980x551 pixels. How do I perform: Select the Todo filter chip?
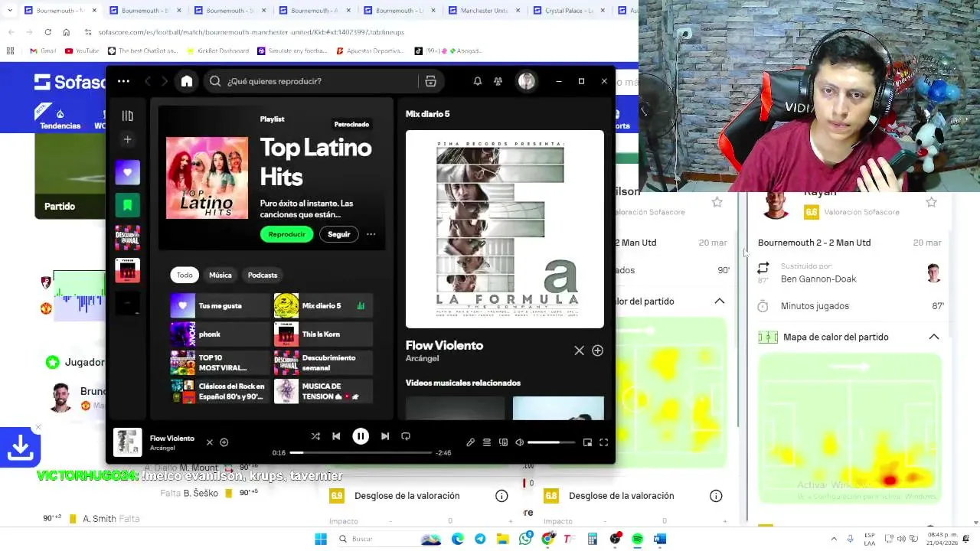(185, 275)
